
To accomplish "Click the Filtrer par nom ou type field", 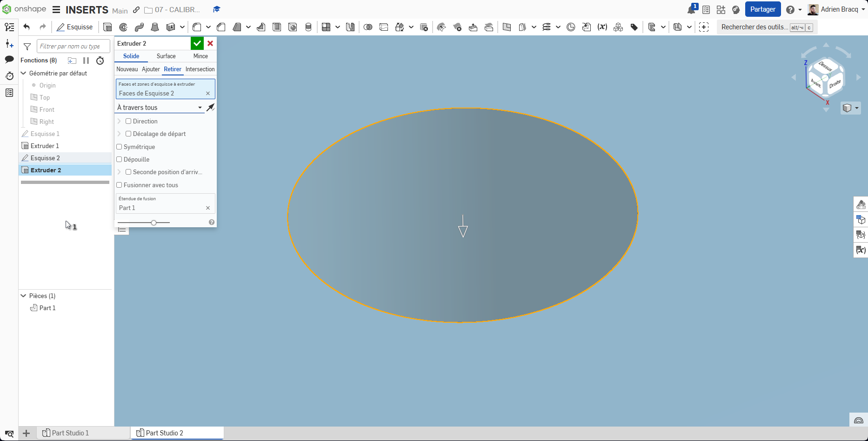I will (x=73, y=46).
